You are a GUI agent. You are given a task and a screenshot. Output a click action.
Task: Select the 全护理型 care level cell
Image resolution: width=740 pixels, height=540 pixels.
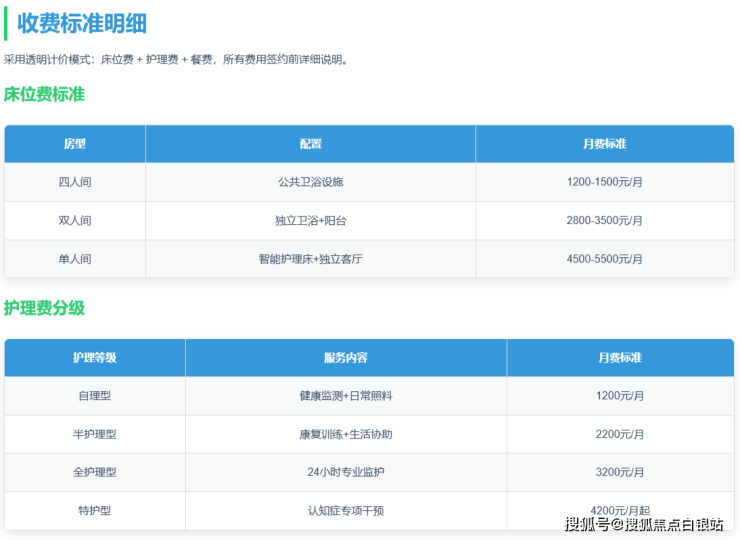point(95,472)
